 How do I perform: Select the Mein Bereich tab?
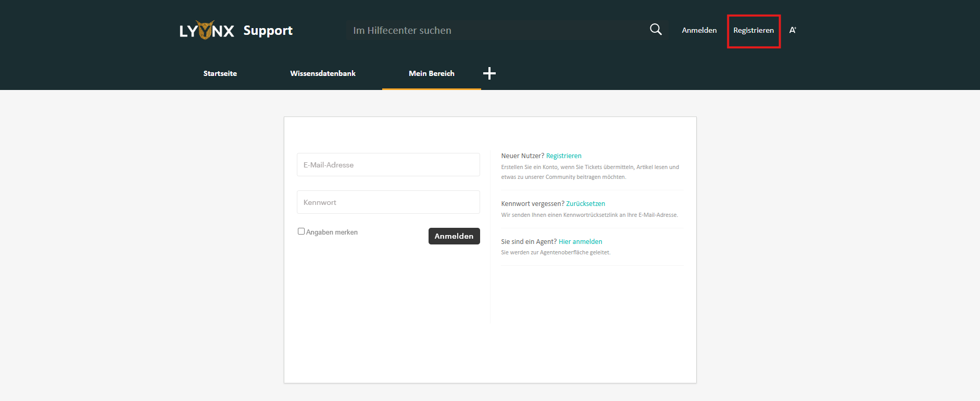[x=431, y=73]
